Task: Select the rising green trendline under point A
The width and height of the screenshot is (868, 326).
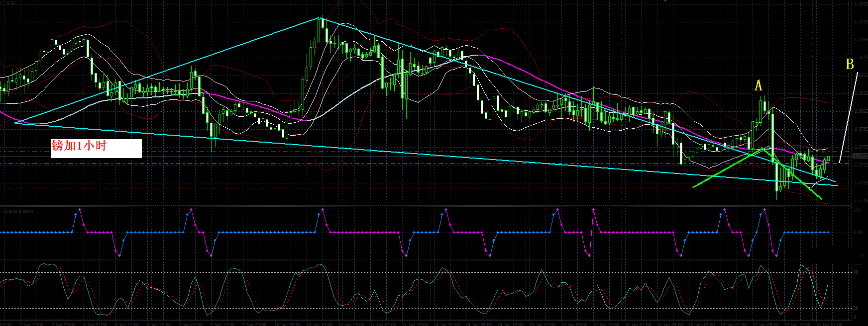Action: pyautogui.click(x=728, y=167)
